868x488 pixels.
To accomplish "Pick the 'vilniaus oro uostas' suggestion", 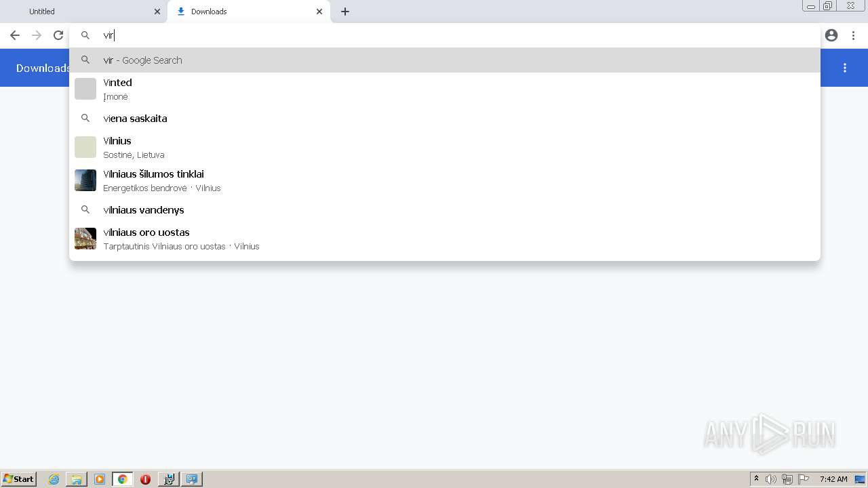I will [x=445, y=239].
